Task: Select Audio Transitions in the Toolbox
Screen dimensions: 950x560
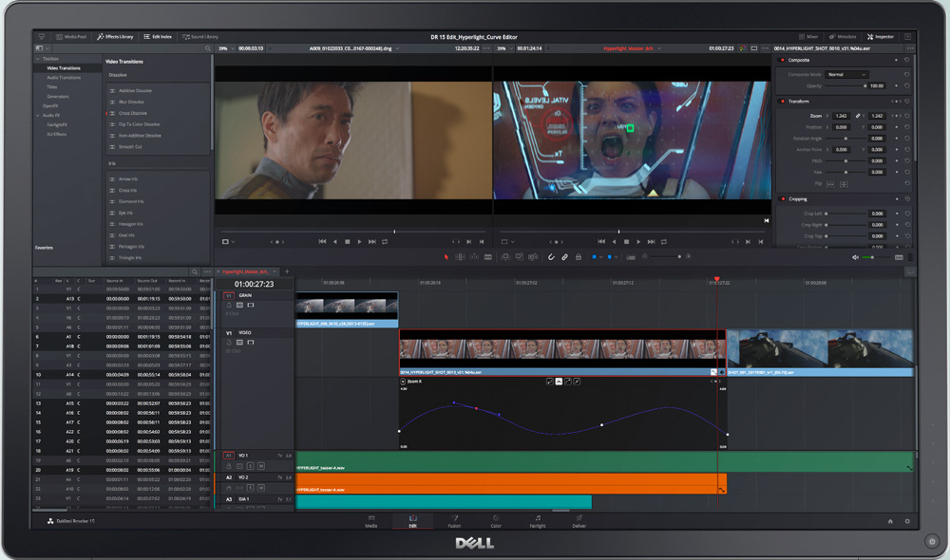Action: click(64, 78)
